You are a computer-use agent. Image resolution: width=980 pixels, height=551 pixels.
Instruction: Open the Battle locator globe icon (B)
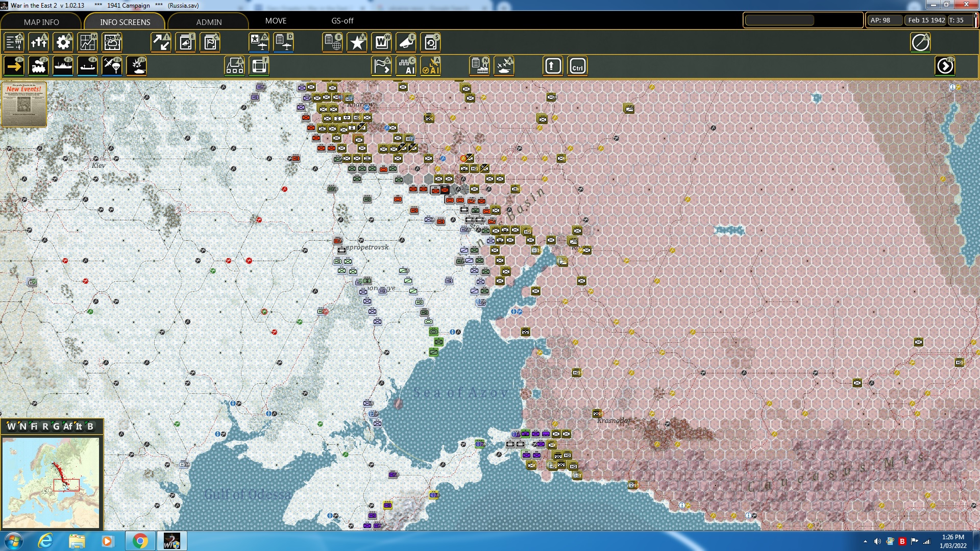333,42
